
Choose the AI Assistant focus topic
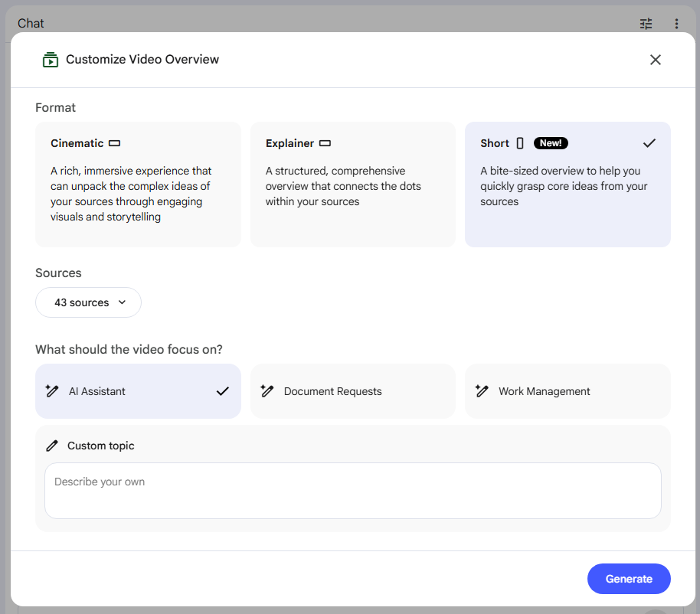138,391
